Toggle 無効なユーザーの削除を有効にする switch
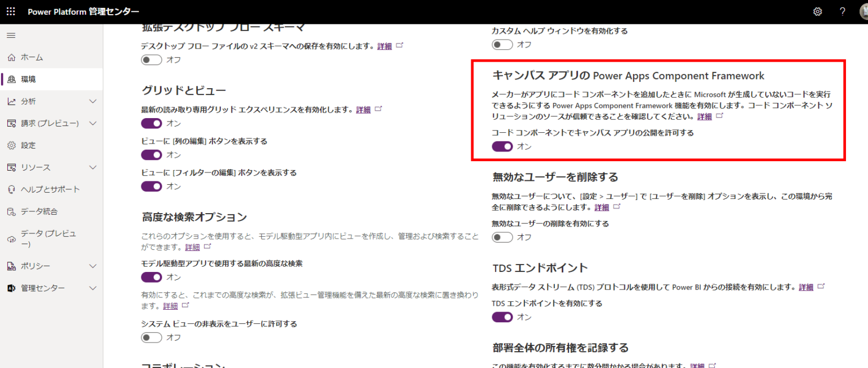Screen dimensions: 868x368 coord(502,237)
